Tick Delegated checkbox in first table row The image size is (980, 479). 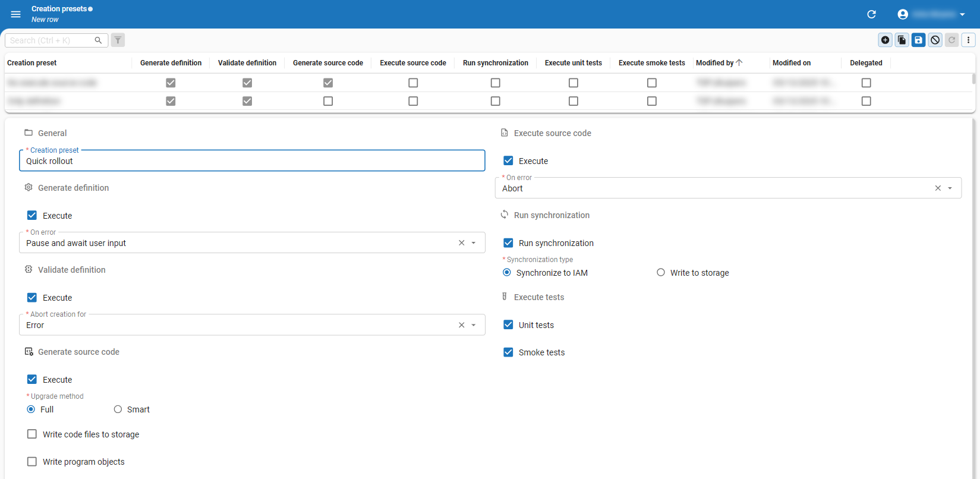[866, 83]
